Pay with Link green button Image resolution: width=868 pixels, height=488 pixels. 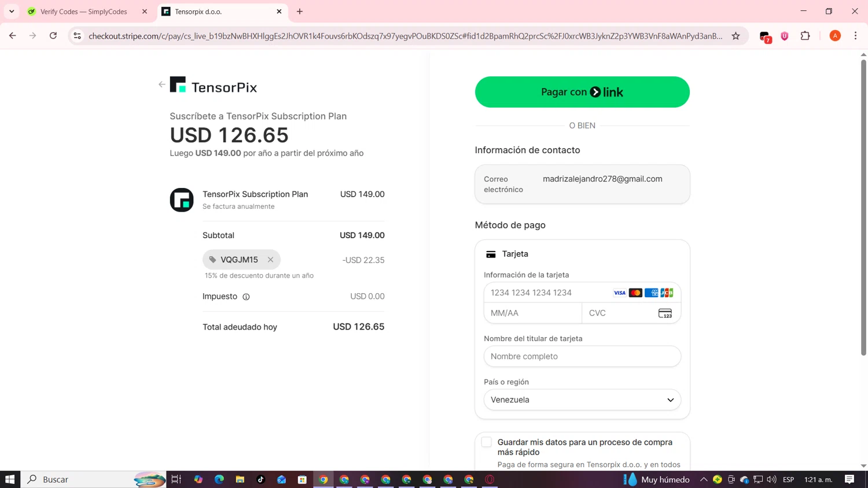pos(582,92)
